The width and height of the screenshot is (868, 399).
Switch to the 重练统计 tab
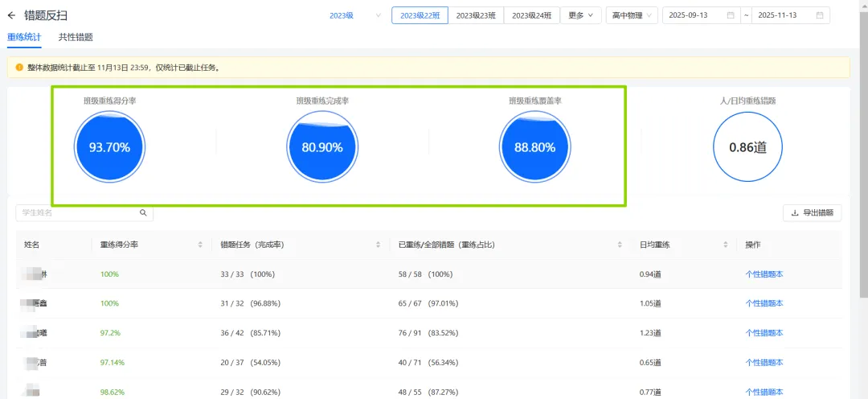(24, 38)
